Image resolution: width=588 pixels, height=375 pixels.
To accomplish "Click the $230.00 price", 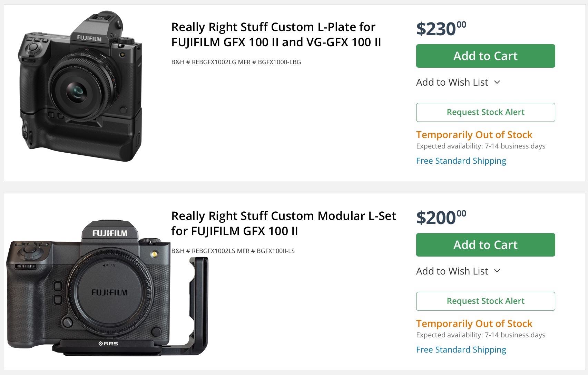I will pos(438,26).
